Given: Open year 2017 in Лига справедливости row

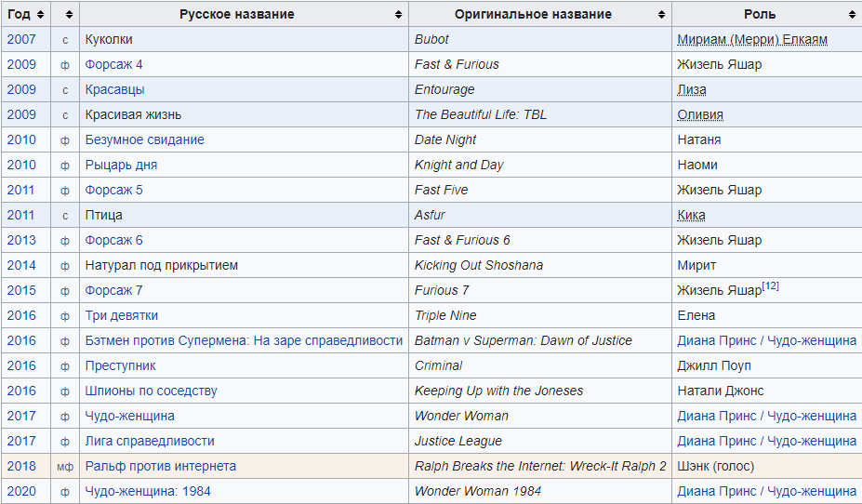Looking at the screenshot, I should [21, 442].
